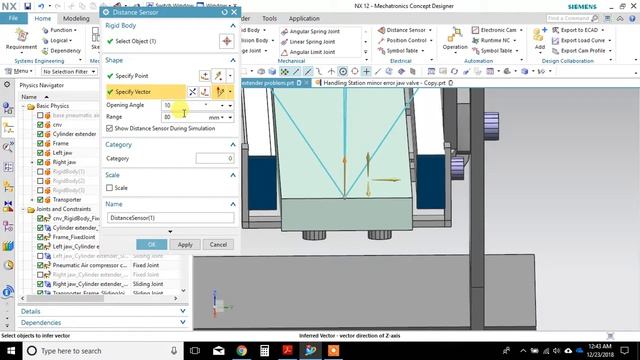
Task: Toggle the Transporter checkbox
Action: coord(40,200)
